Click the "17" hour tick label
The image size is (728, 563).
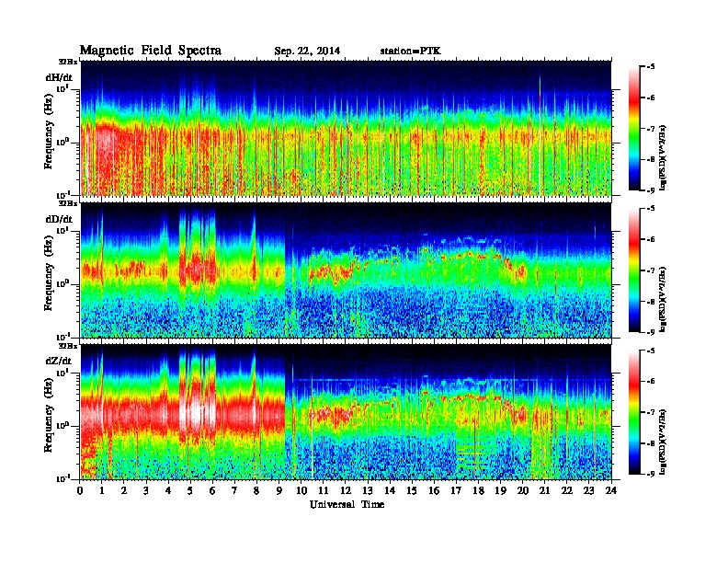coord(456,490)
